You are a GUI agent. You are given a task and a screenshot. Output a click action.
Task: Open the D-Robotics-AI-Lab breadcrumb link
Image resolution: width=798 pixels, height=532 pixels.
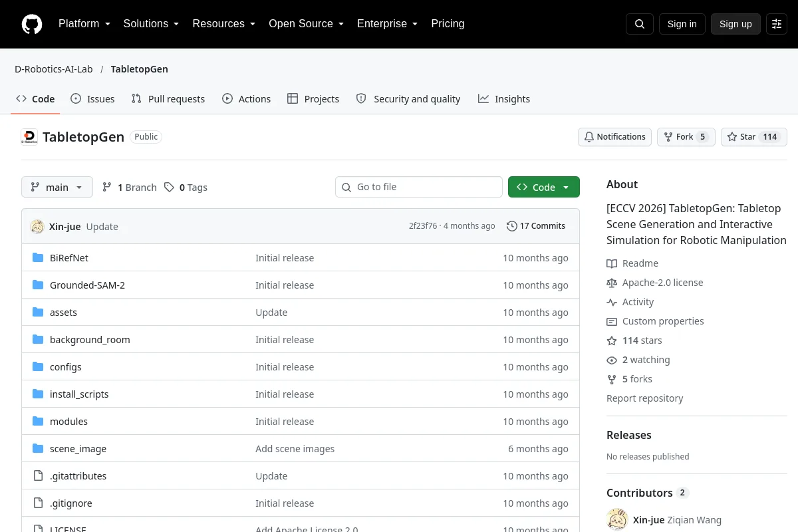(54, 69)
